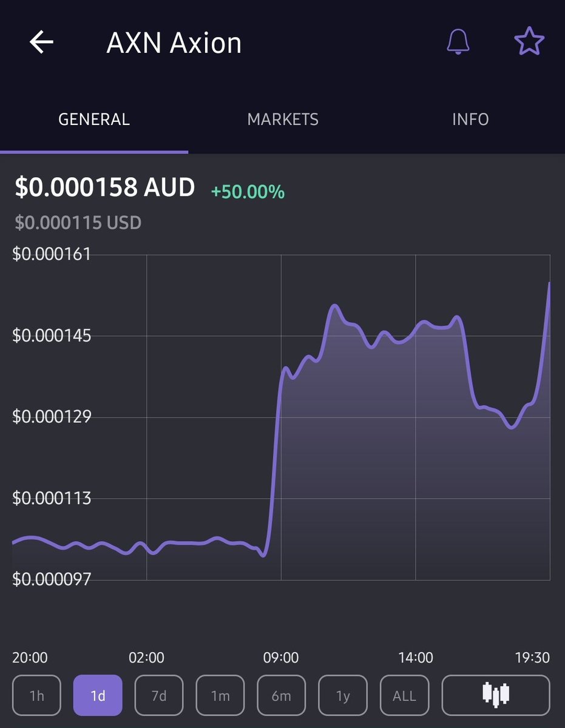Tap the 19:30 time label
This screenshot has width=565, height=728.
532,657
